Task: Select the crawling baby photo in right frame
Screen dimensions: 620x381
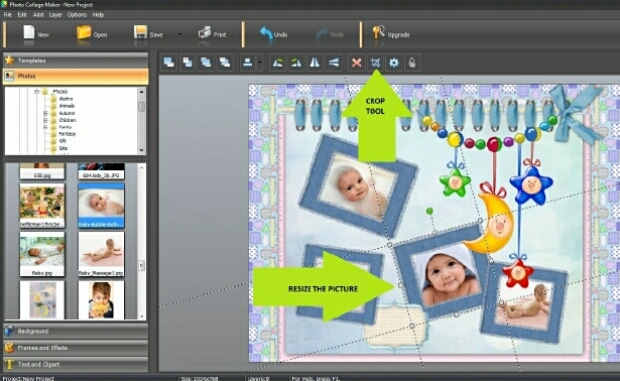Action: (x=524, y=304)
